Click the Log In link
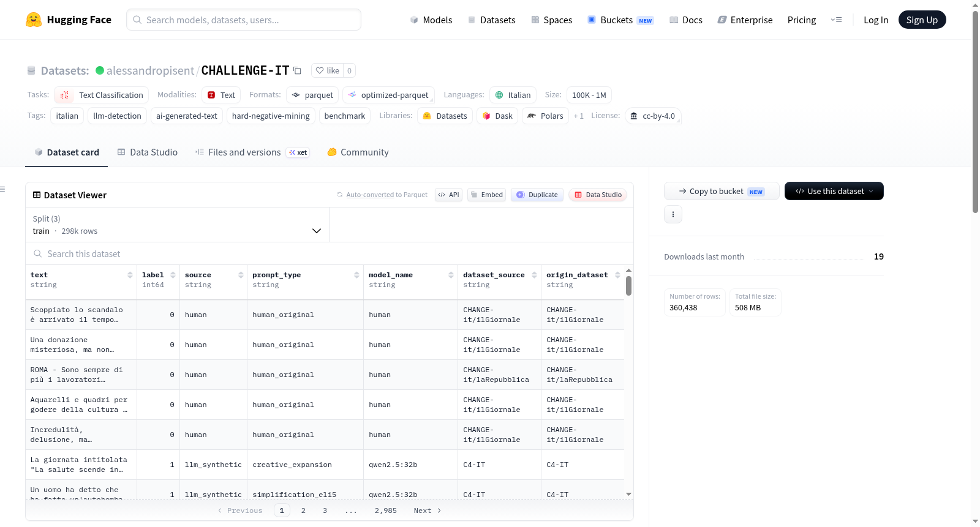Image resolution: width=980 pixels, height=527 pixels. tap(876, 20)
